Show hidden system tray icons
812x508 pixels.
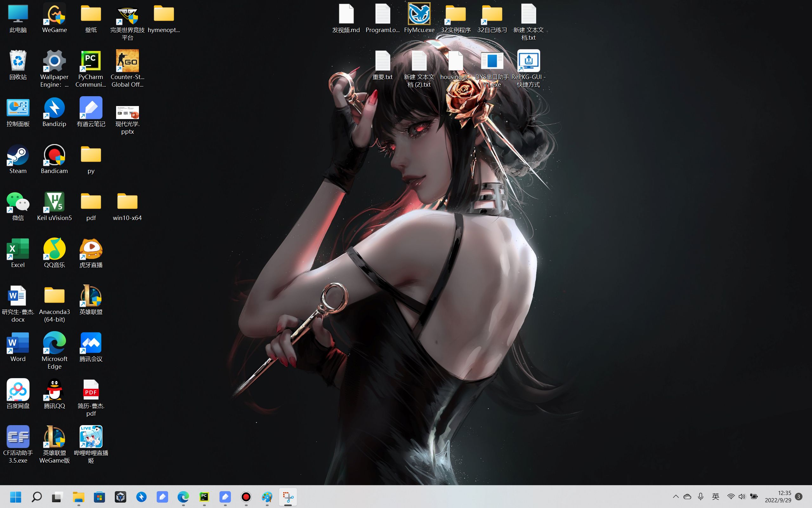(x=676, y=497)
